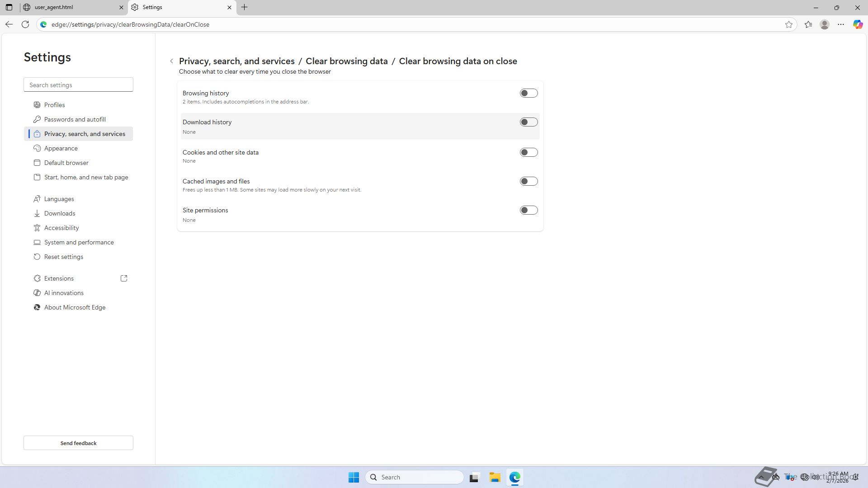Follow the Clear browsing data breadcrumb link

346,61
